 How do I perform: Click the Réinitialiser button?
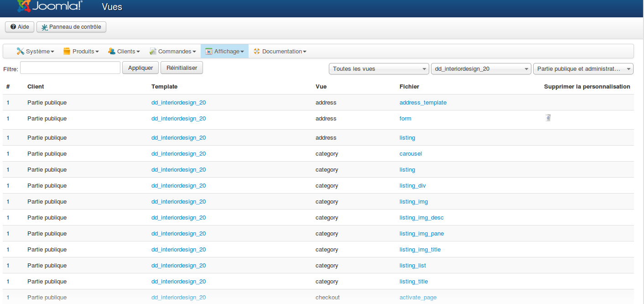[182, 68]
